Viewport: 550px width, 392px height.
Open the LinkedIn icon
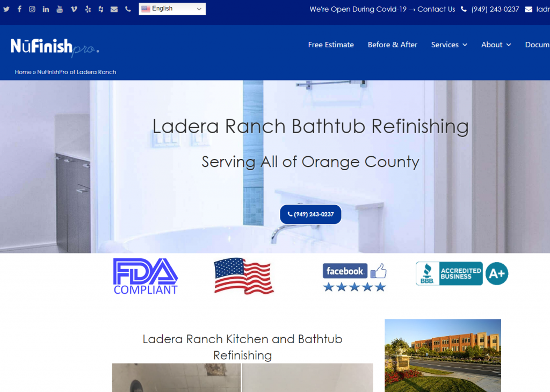pyautogui.click(x=46, y=9)
